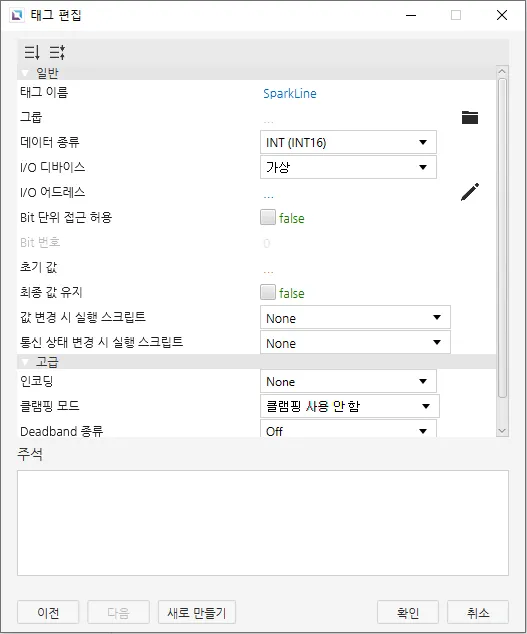Open group folder browse icon

click(x=470, y=117)
